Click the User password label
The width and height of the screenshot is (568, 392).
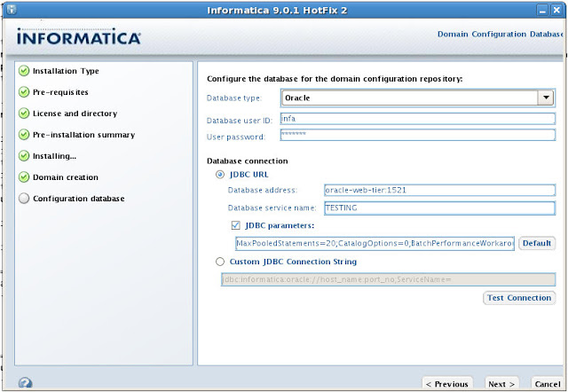point(236,137)
